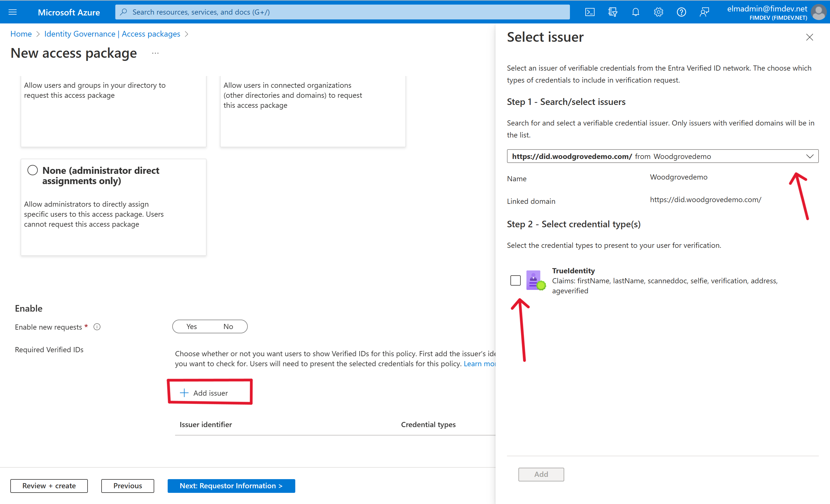Click the notification bell icon
Viewport: 830px width, 504px height.
coord(636,11)
